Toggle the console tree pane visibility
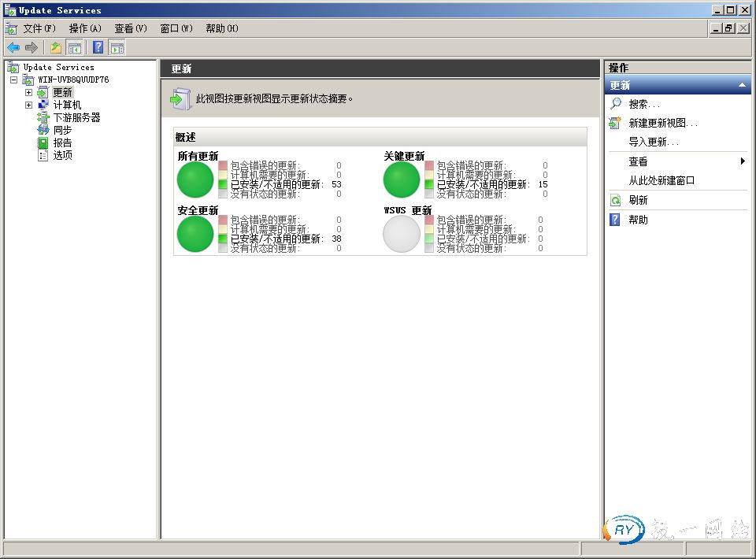 click(73, 47)
